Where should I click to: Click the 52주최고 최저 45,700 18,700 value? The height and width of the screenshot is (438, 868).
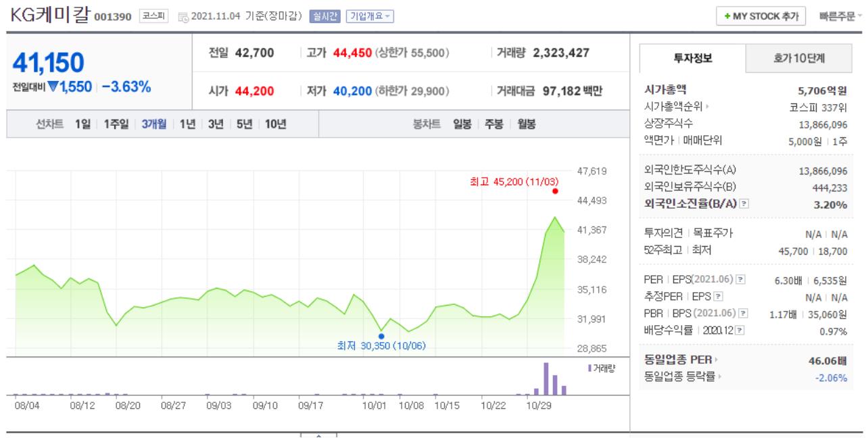pos(813,251)
